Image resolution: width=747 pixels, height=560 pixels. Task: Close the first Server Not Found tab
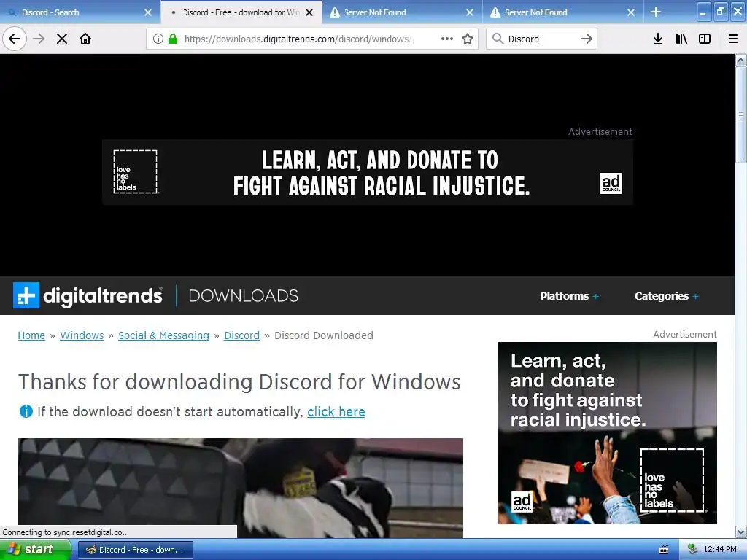tap(470, 12)
